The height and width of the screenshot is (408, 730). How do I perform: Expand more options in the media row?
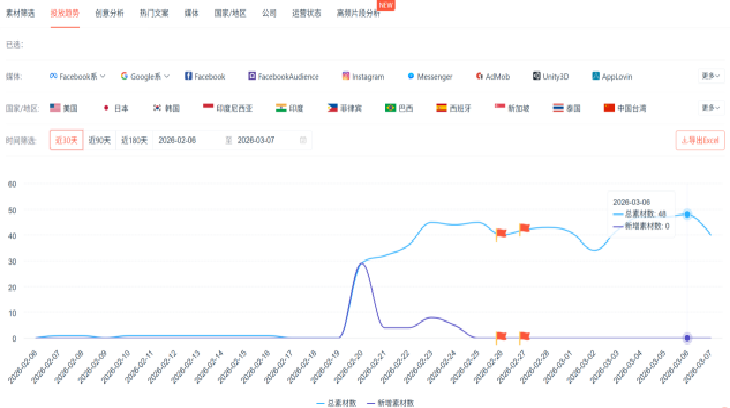(710, 76)
